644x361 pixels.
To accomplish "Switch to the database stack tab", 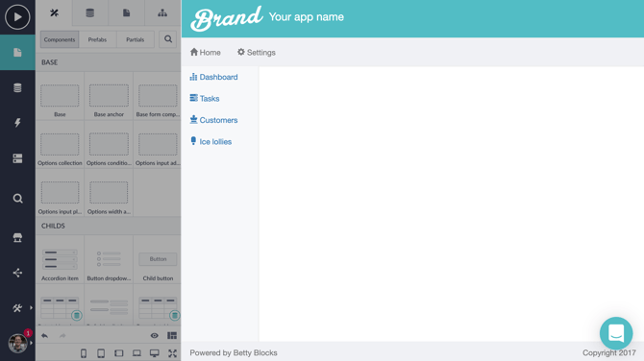I will [x=90, y=12].
